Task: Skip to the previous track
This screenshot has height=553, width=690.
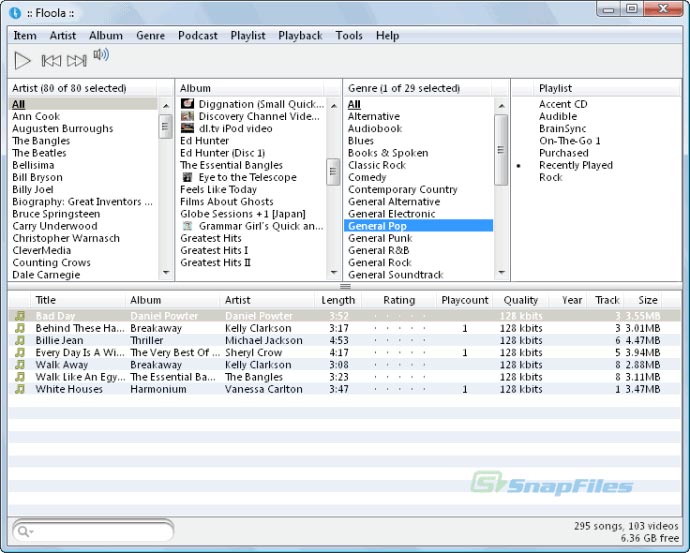Action: point(51,61)
